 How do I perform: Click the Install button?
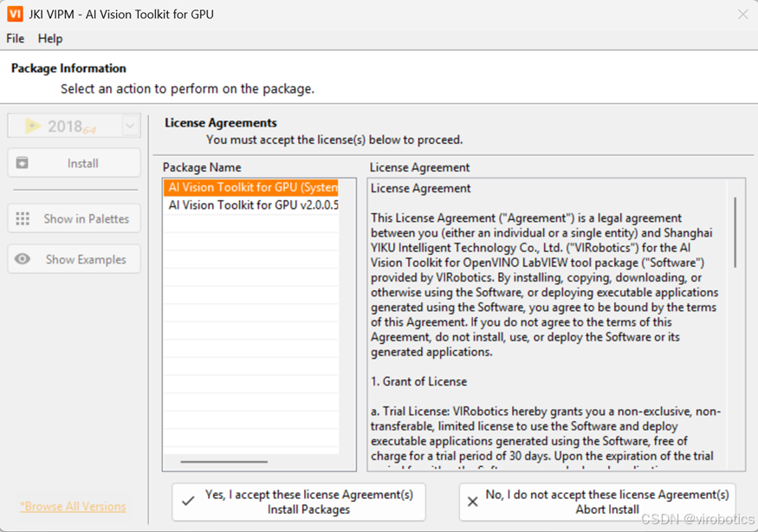click(x=75, y=163)
